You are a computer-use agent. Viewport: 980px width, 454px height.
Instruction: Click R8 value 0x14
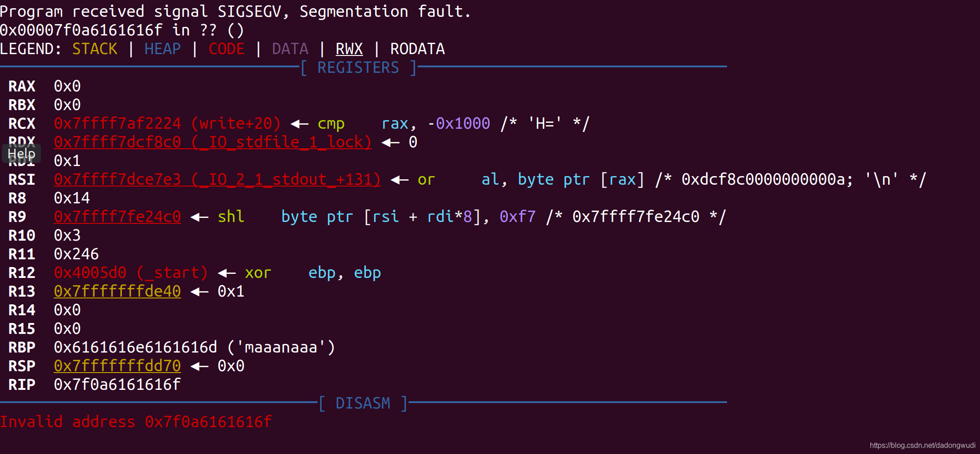point(72,198)
